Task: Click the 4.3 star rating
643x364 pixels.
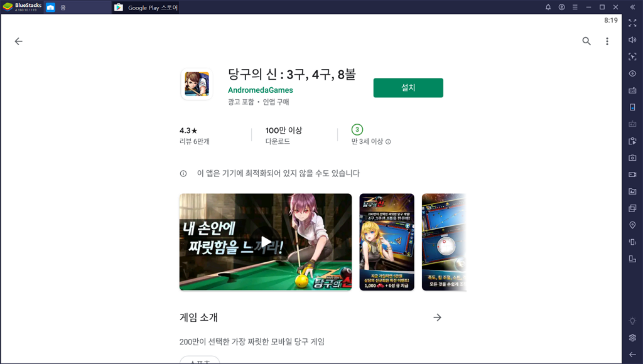Action: click(188, 131)
